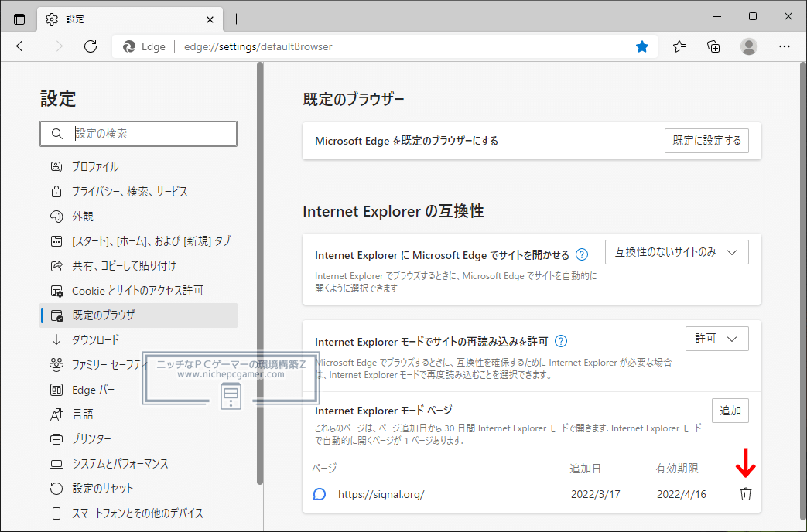Click the Edge logo in address bar
The height and width of the screenshot is (532, 807).
[128, 47]
